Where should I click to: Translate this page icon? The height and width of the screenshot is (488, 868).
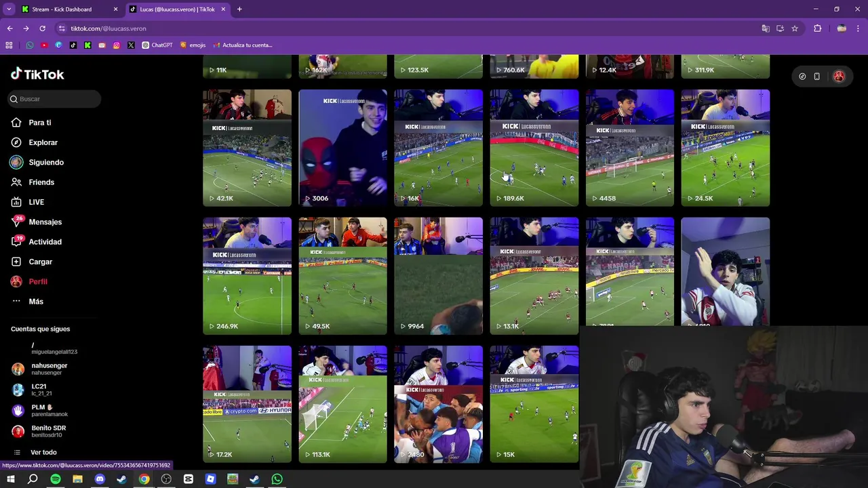pos(766,28)
